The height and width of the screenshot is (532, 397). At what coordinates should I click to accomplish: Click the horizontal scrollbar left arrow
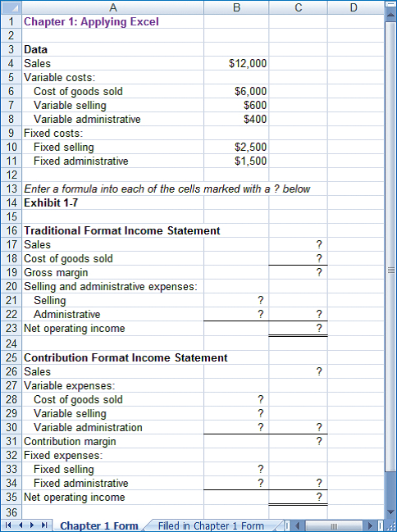click(x=299, y=526)
